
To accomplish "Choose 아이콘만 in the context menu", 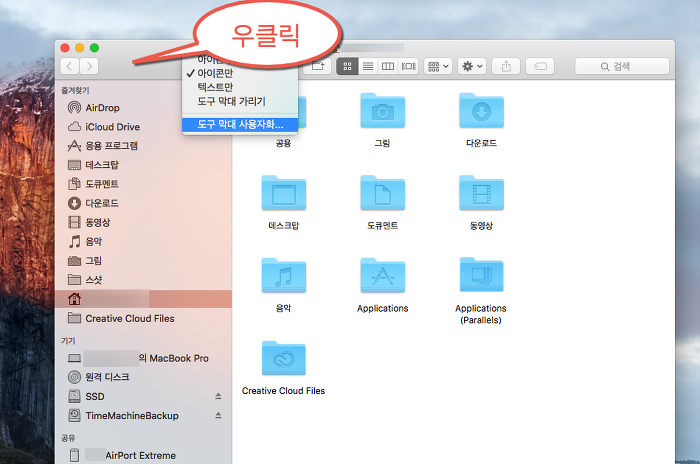I will pyautogui.click(x=240, y=73).
